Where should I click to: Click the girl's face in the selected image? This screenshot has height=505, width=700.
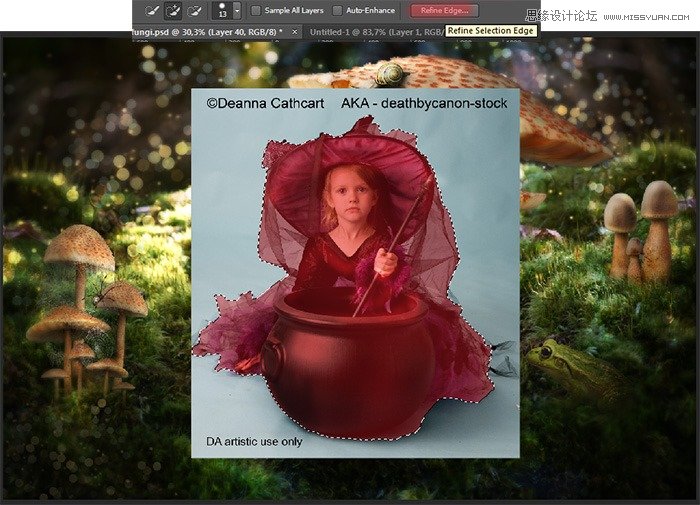(x=352, y=197)
